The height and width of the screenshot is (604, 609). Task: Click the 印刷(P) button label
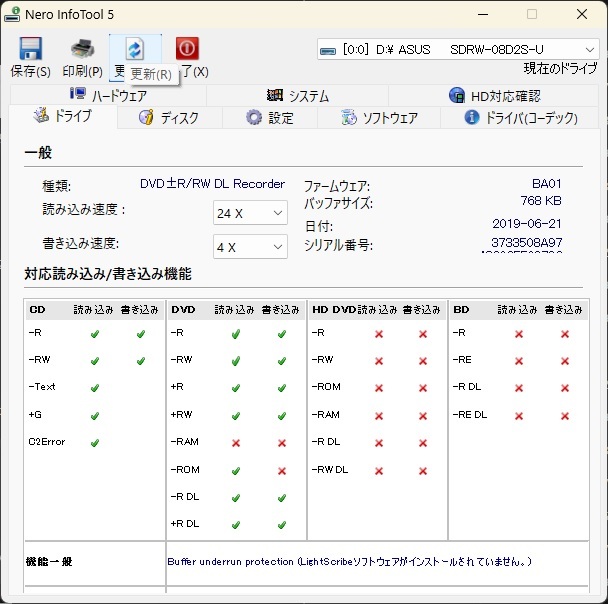click(x=82, y=71)
